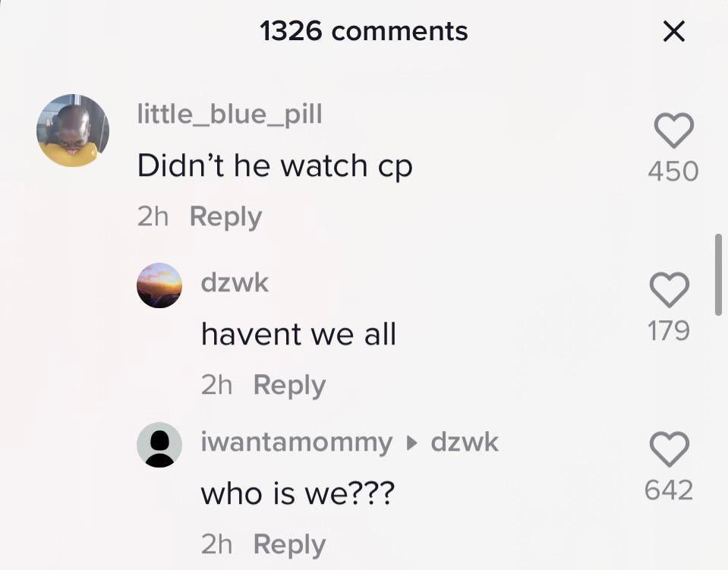Open little_blue_pill's profile picture
The image size is (728, 570).
(73, 130)
